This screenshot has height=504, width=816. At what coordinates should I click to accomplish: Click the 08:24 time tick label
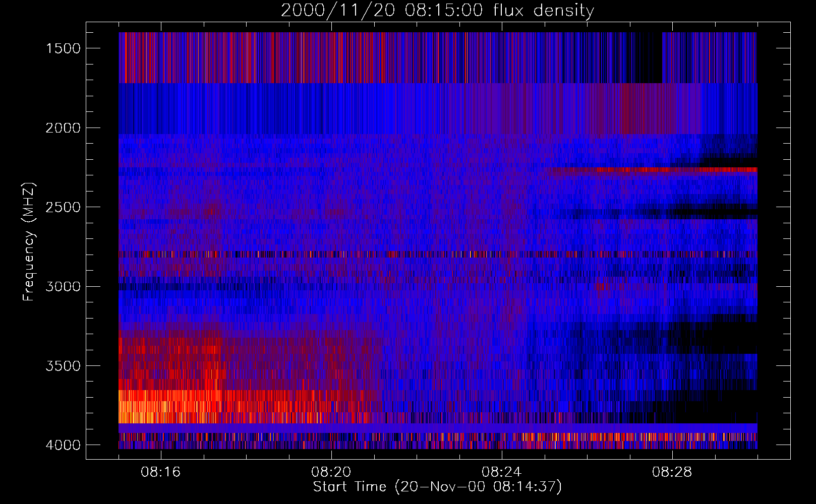pyautogui.click(x=502, y=472)
